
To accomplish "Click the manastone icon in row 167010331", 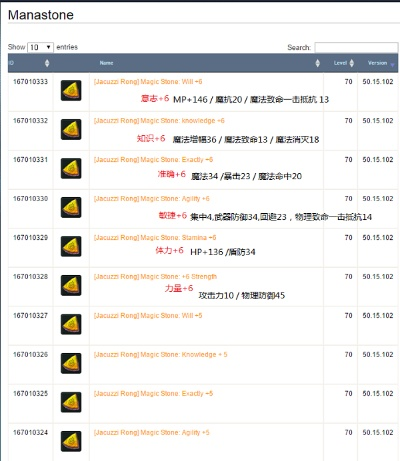I will pos(71,168).
